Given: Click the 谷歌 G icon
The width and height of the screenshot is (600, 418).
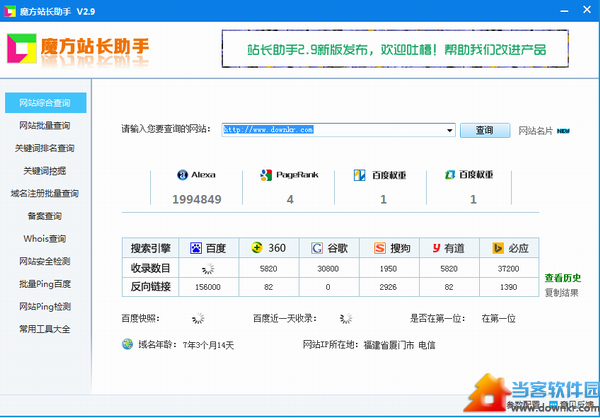Looking at the screenshot, I should click(x=317, y=248).
